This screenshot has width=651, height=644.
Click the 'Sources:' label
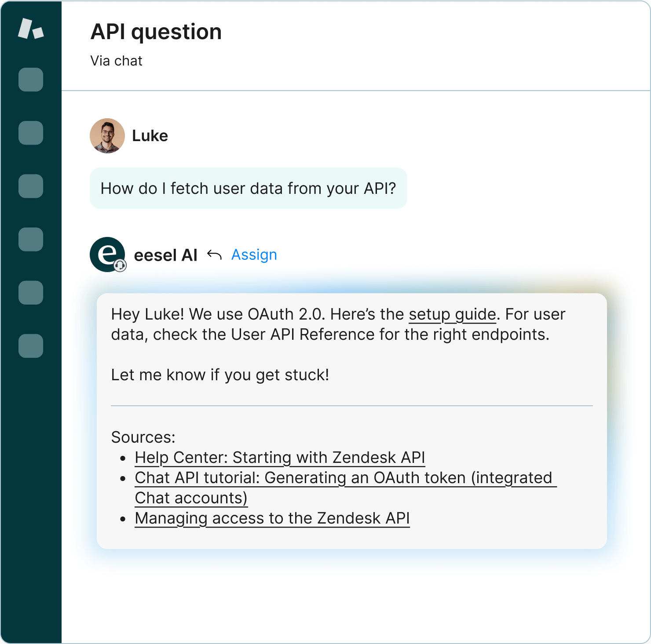[x=143, y=437]
